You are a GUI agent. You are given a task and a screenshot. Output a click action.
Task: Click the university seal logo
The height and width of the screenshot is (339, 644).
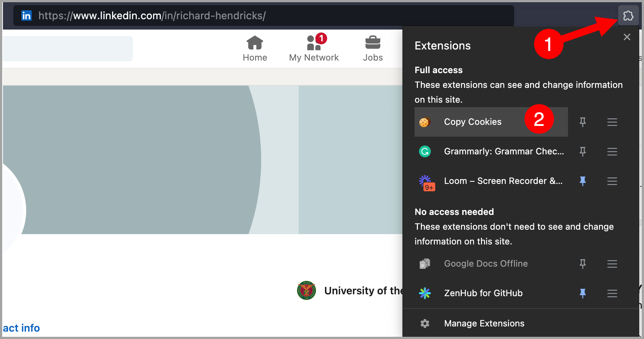coord(307,291)
